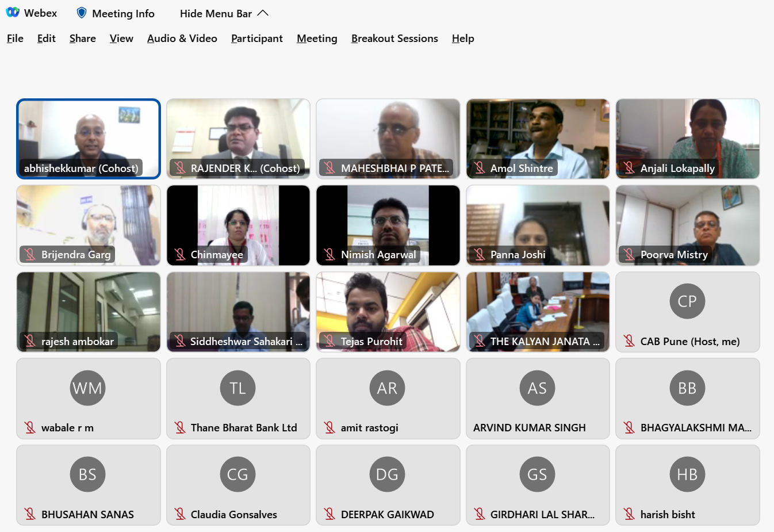
Task: Click muted mic icon beside Claudia Gonsalves
Action: pyautogui.click(x=180, y=514)
